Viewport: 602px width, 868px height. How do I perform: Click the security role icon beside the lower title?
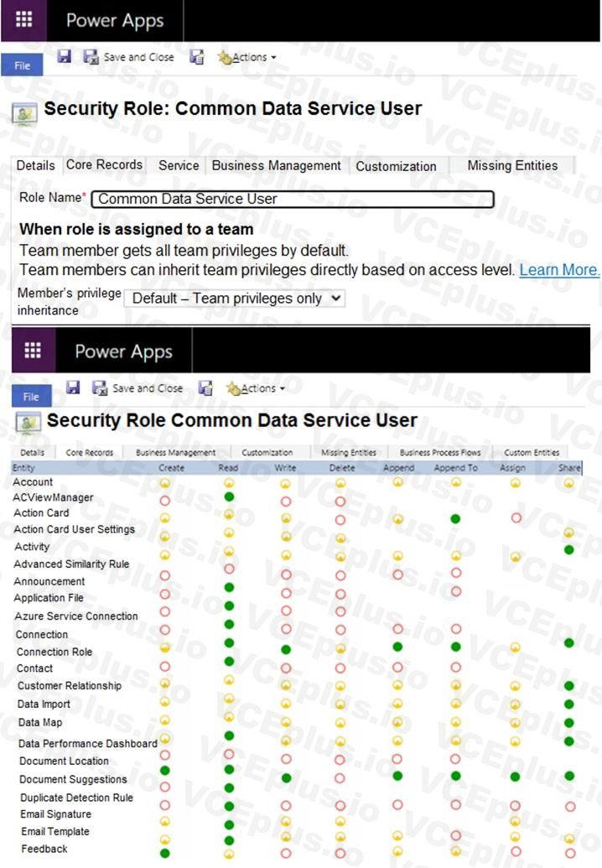click(x=29, y=423)
